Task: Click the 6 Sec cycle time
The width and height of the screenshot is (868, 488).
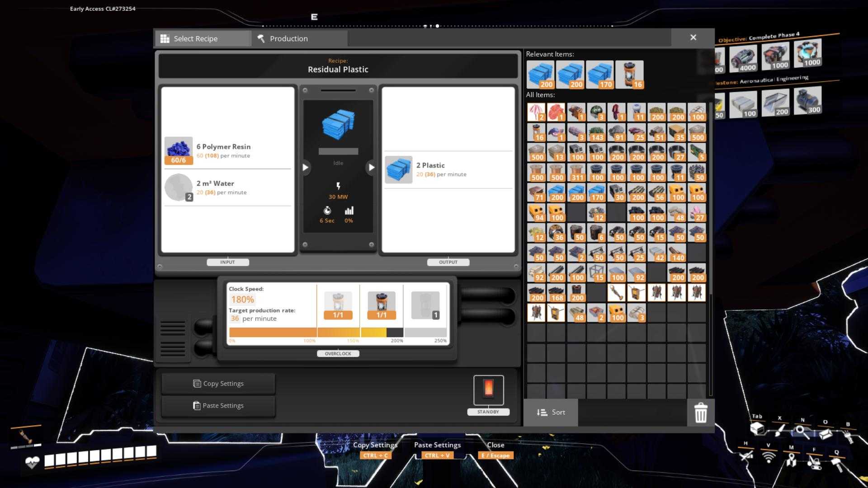Action: pyautogui.click(x=327, y=221)
